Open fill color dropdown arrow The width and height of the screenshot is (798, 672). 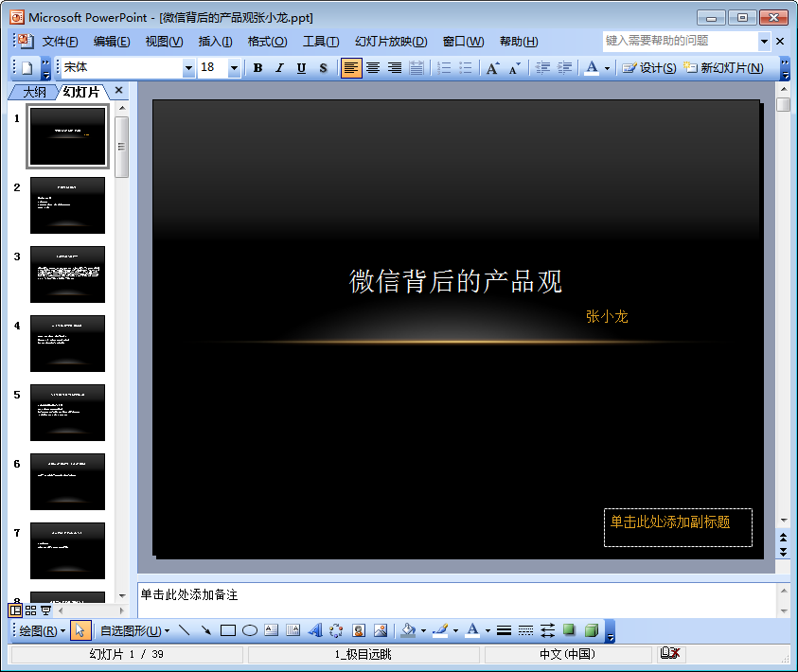click(x=423, y=631)
